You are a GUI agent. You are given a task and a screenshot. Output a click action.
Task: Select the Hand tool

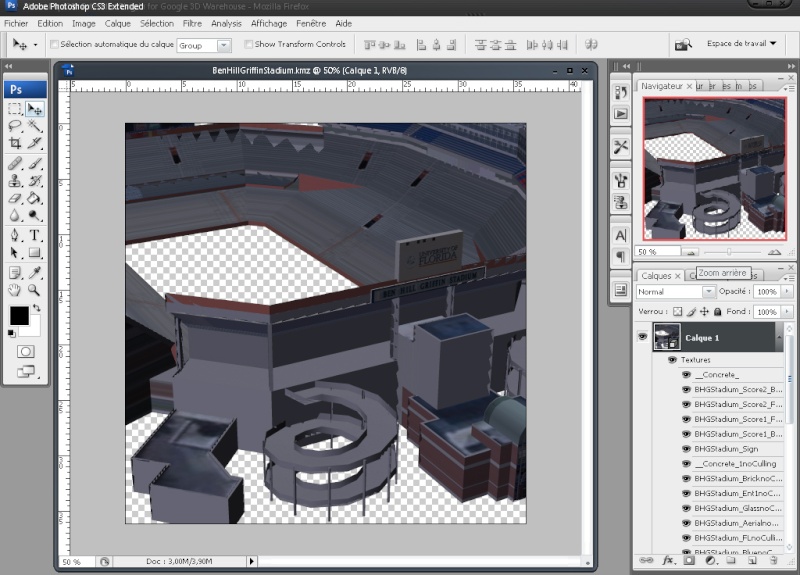15,290
